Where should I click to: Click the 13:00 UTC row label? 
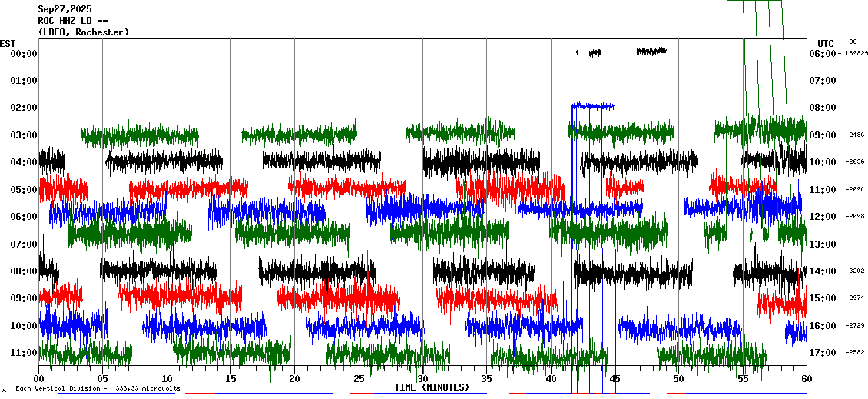823,244
